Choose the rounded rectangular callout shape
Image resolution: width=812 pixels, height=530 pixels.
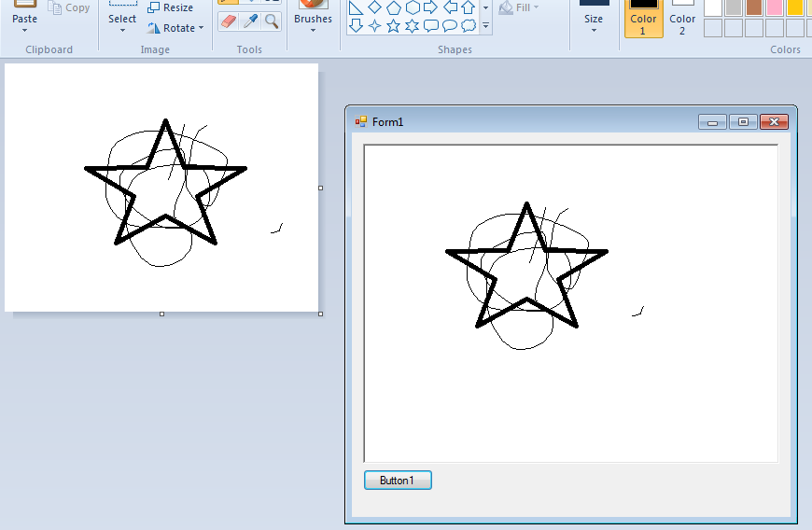(x=431, y=25)
